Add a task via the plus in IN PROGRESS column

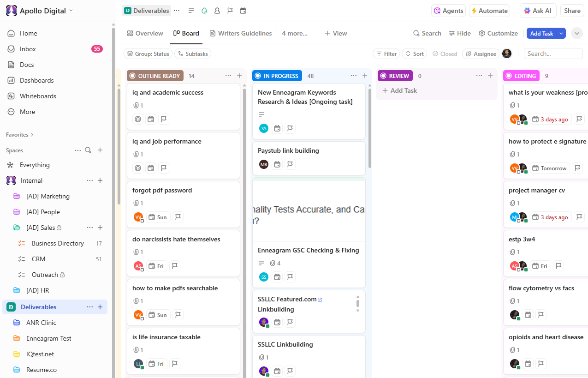[365, 76]
